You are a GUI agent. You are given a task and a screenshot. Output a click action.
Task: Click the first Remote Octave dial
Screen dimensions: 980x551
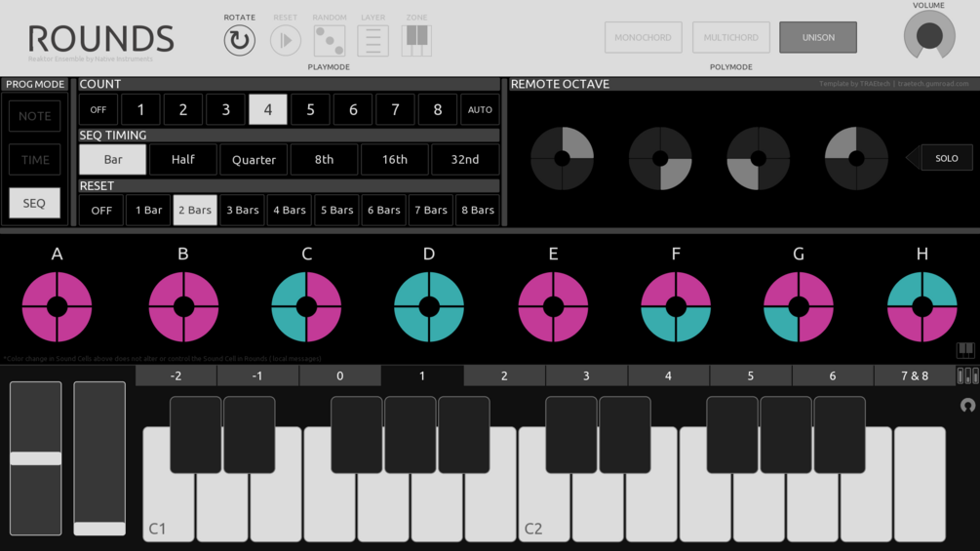pos(562,158)
